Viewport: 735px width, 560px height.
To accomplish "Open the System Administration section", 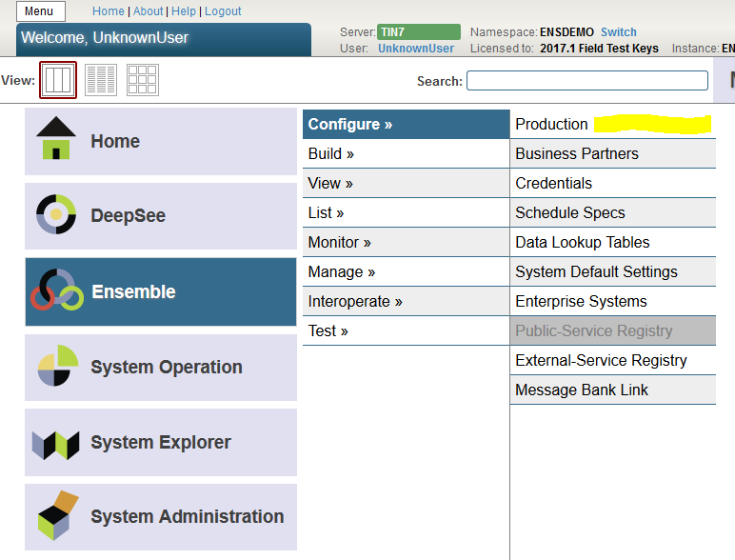I will (x=161, y=517).
